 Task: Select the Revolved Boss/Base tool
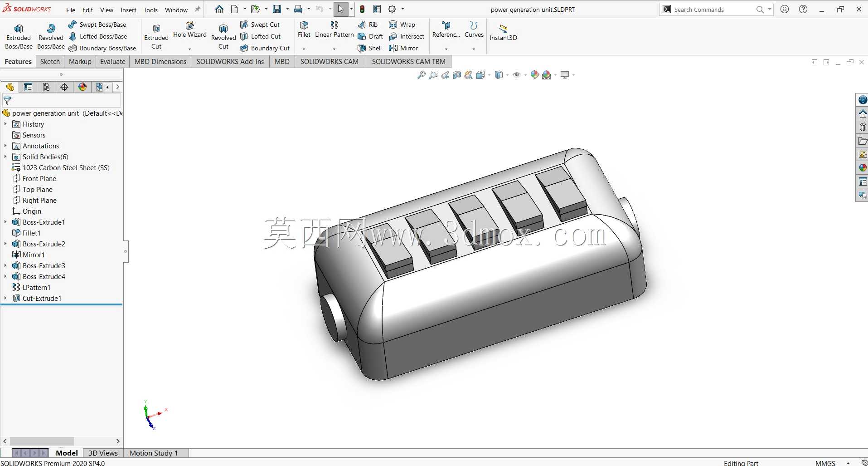[51, 36]
